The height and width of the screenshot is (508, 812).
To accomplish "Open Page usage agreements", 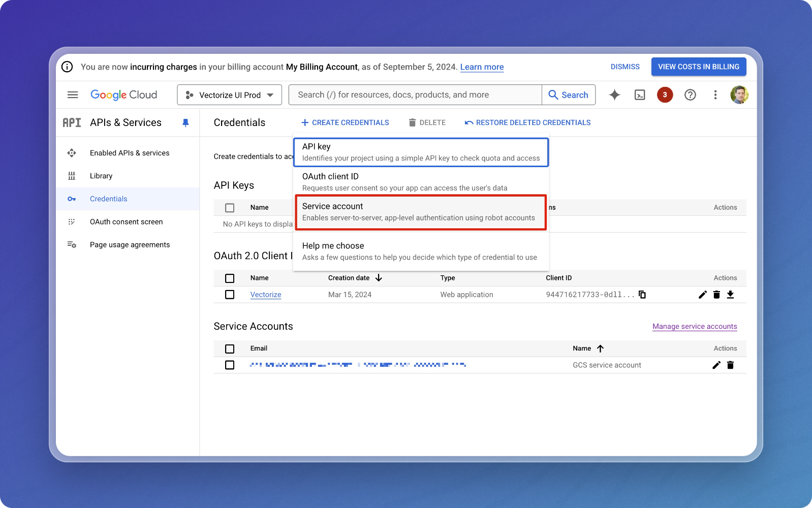I will click(x=130, y=245).
